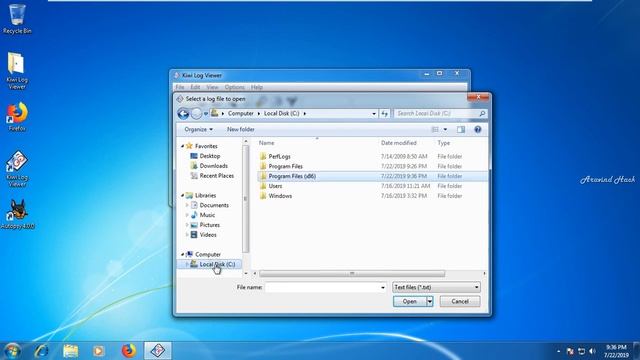The height and width of the screenshot is (360, 640).
Task: Open the File name history dropdown
Action: (x=382, y=287)
